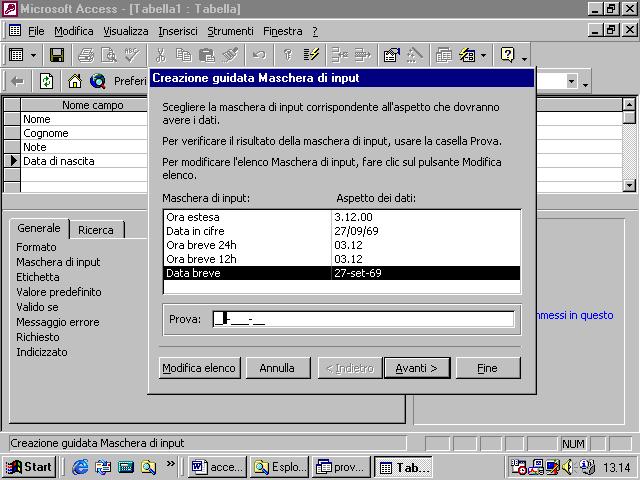
Task: Click the New Object icon
Action: tap(467, 55)
